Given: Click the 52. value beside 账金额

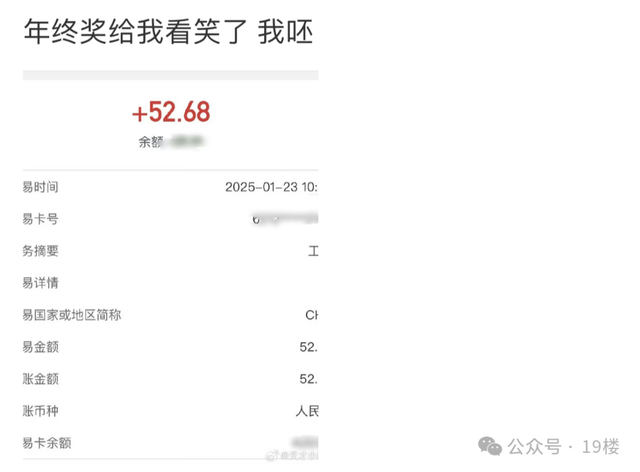Looking at the screenshot, I should (308, 379).
